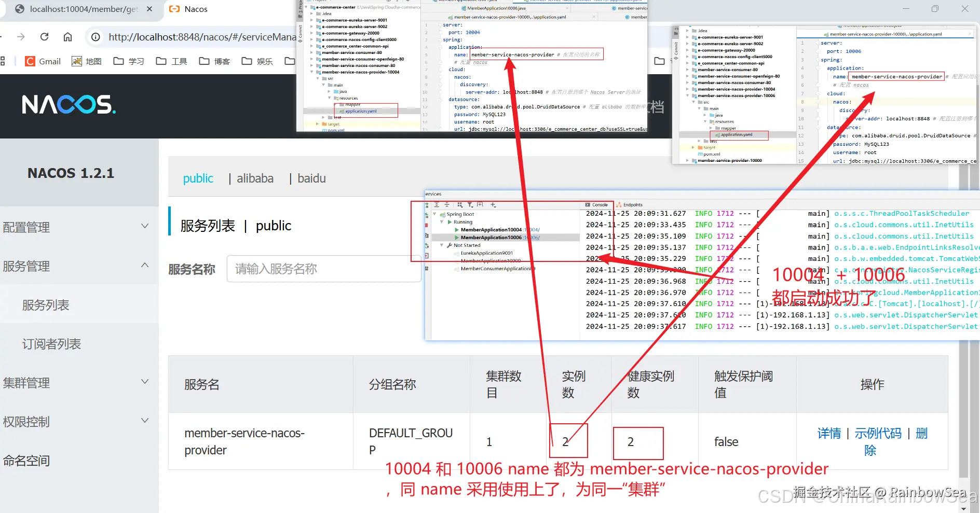Click the Filter icon in Services toolbar
Viewport: 980px width, 513px height.
pos(470,205)
